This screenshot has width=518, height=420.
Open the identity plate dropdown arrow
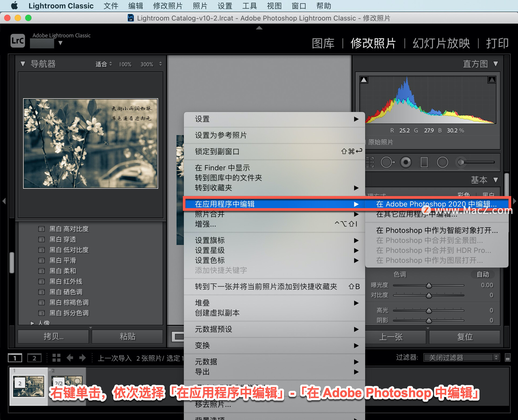(60, 43)
